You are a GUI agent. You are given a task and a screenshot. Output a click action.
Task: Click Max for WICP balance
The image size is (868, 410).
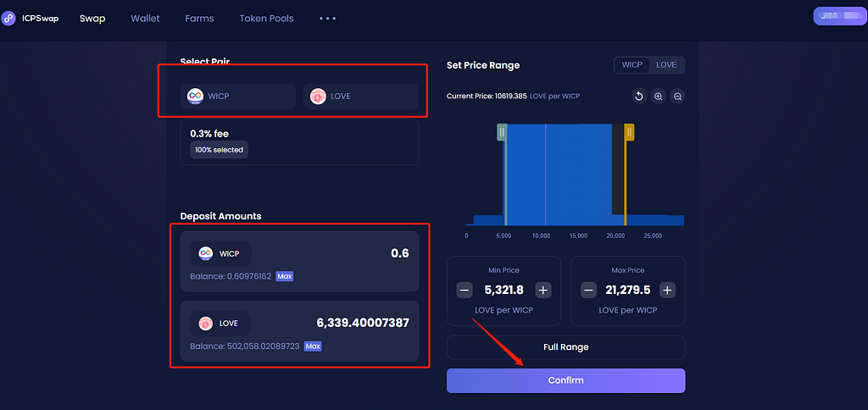(x=285, y=276)
